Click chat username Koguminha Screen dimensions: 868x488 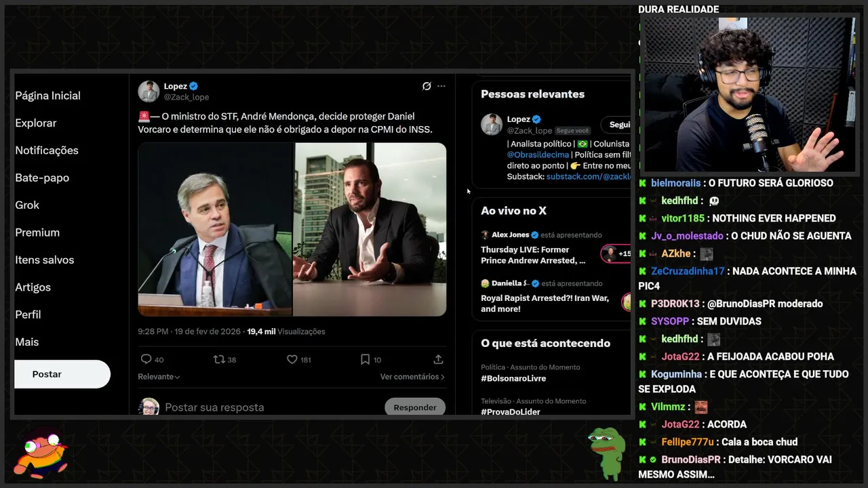click(x=676, y=374)
